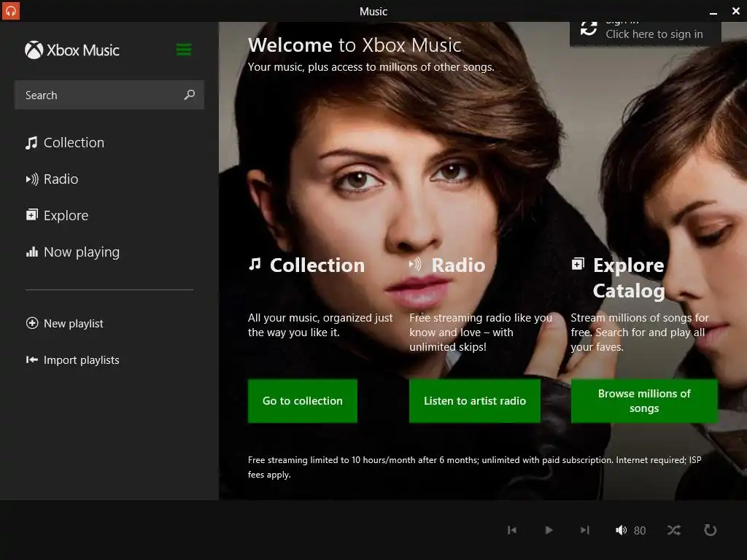Collapse the sidebar with green hamburger icon
Image resolution: width=747 pixels, height=560 pixels.
tap(184, 50)
